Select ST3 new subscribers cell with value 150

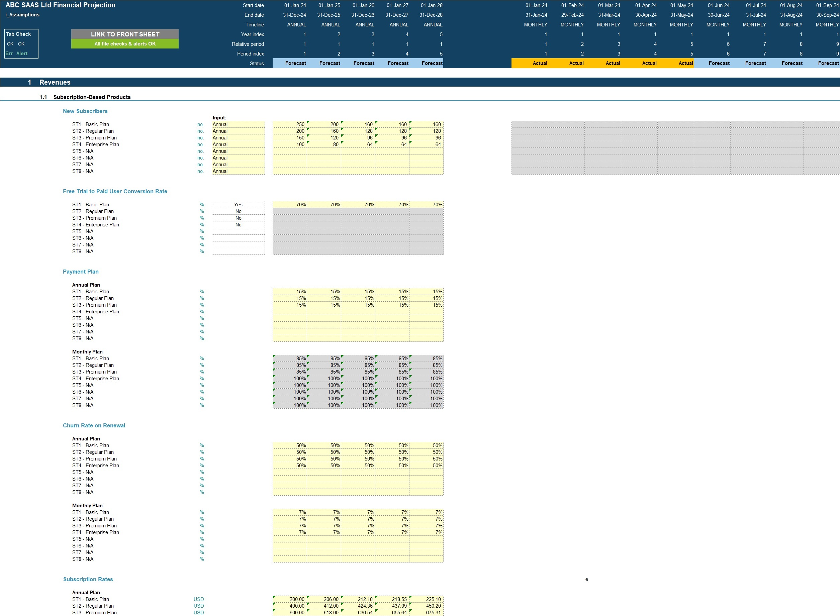pyautogui.click(x=290, y=137)
